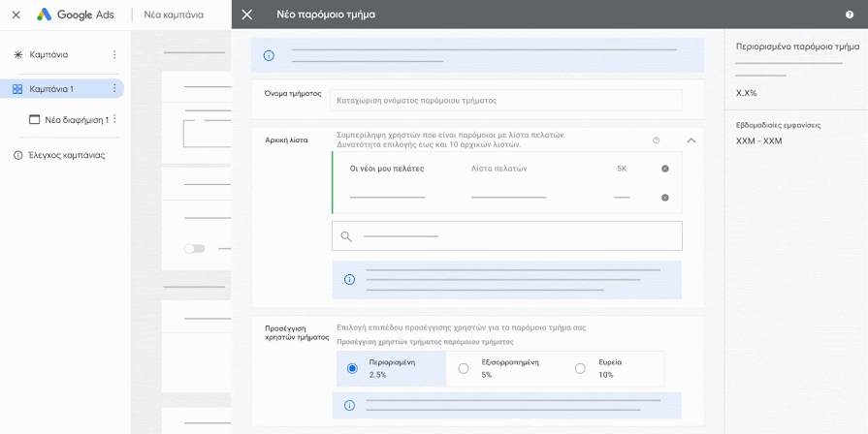The image size is (868, 434).
Task: Select the Περιορισμένη 2.5% radio option
Action: [x=352, y=368]
